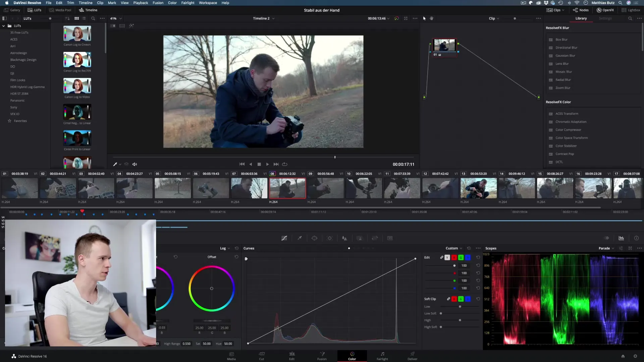The image size is (644, 362).
Task: Go to project manager home icon
Action: [623, 356]
